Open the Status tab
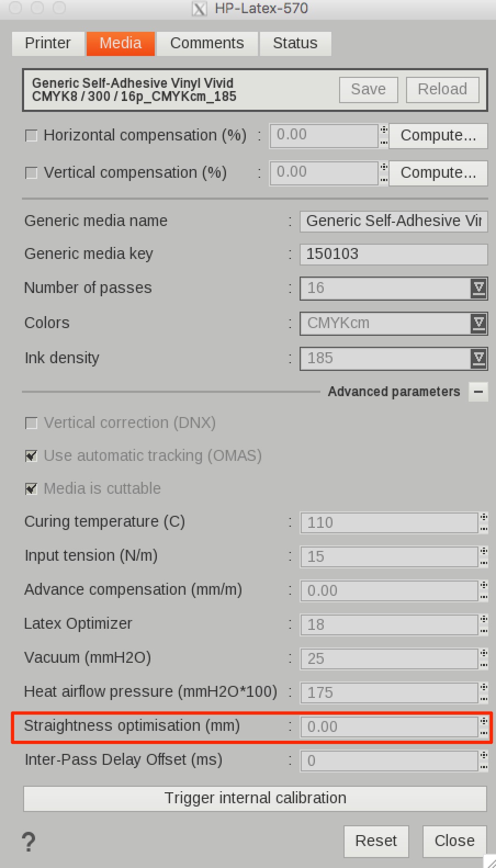The image size is (496, 868). pos(295,43)
